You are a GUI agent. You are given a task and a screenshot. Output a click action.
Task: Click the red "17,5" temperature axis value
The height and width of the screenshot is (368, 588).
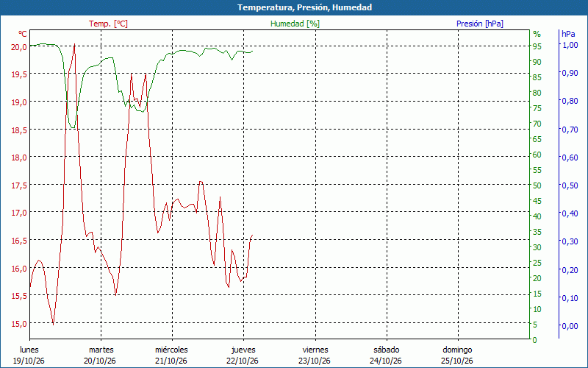19,185
